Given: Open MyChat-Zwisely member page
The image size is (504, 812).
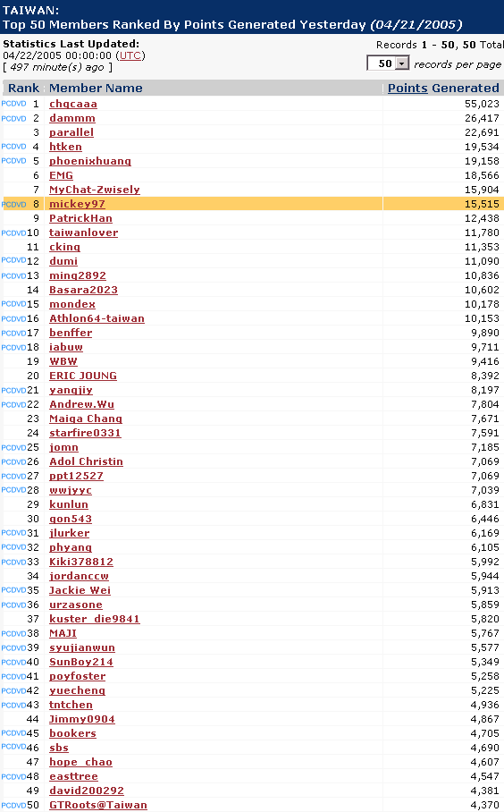Looking at the screenshot, I should (x=95, y=190).
